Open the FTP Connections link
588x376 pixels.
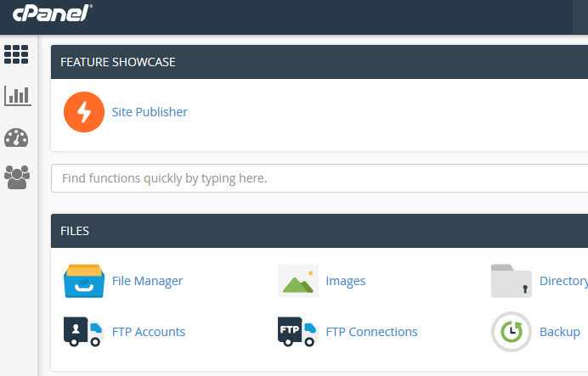pos(371,332)
